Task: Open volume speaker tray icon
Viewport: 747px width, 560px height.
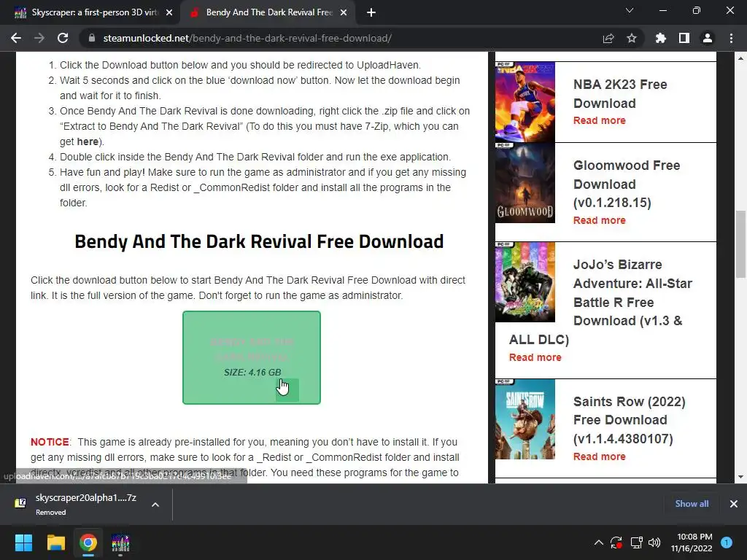Action: click(654, 542)
